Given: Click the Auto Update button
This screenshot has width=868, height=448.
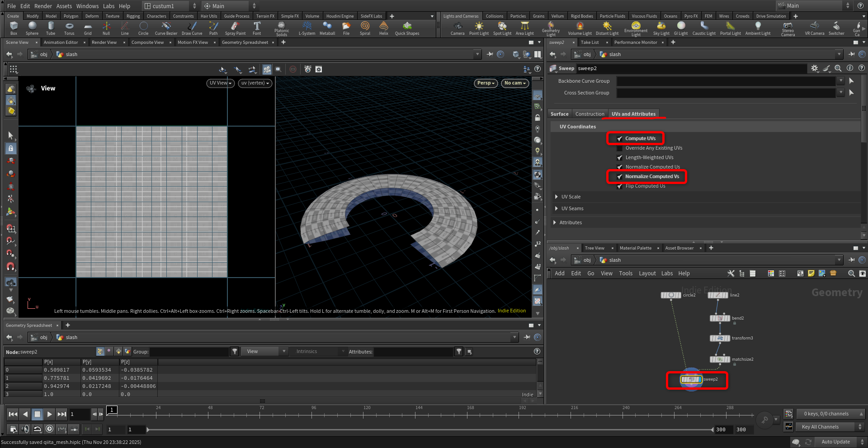Looking at the screenshot, I should point(835,442).
